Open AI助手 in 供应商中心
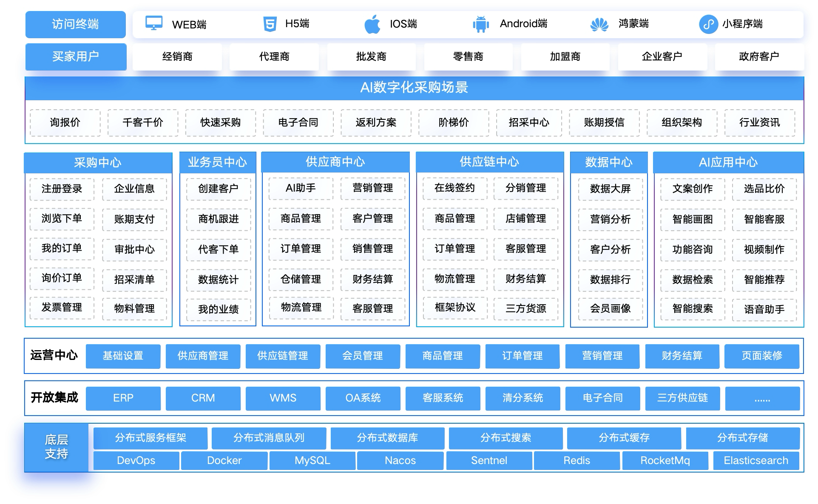Image resolution: width=818 pixels, height=504 pixels. pos(301,188)
